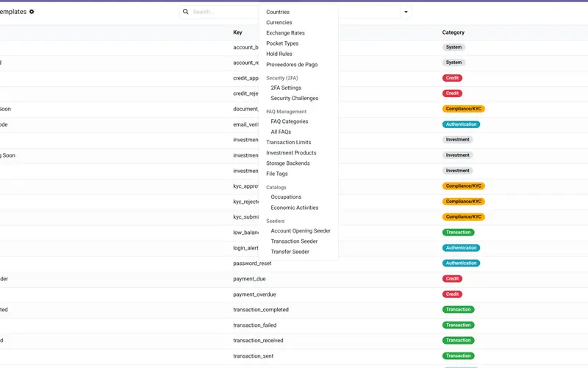588x368 pixels.
Task: Open Storage Backends
Action: click(x=288, y=163)
